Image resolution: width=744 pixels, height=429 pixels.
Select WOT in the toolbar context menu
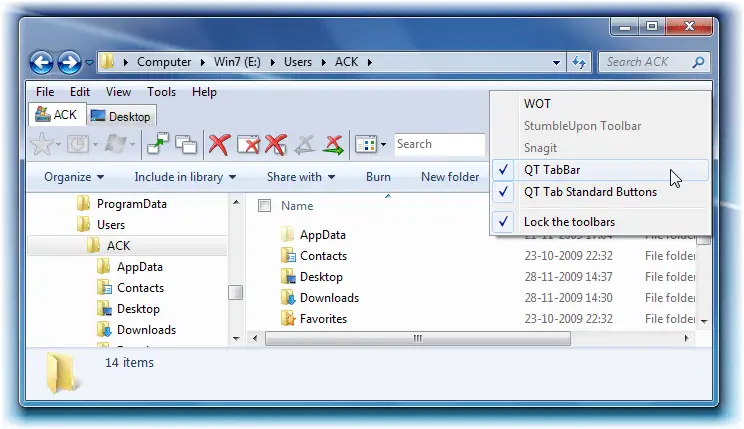click(x=600, y=104)
